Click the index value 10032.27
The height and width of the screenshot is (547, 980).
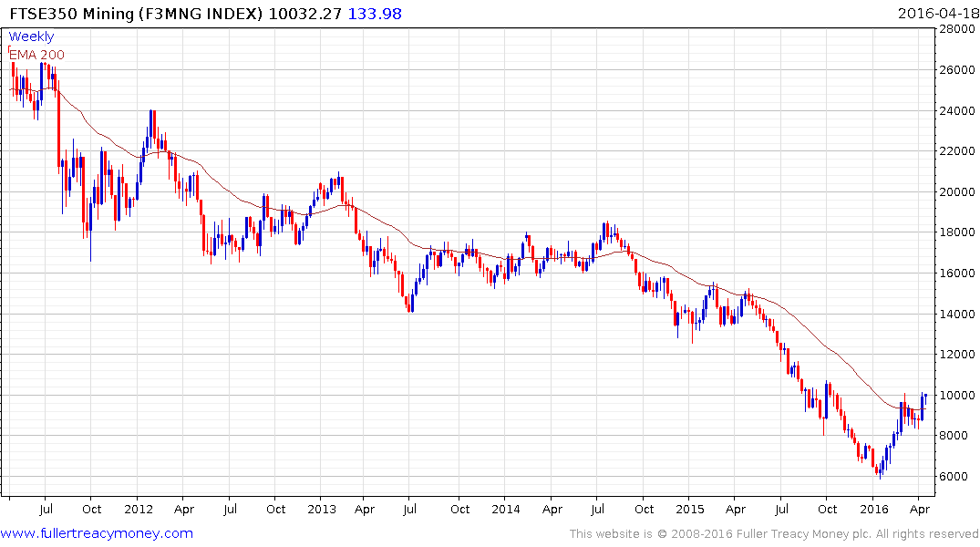(305, 13)
